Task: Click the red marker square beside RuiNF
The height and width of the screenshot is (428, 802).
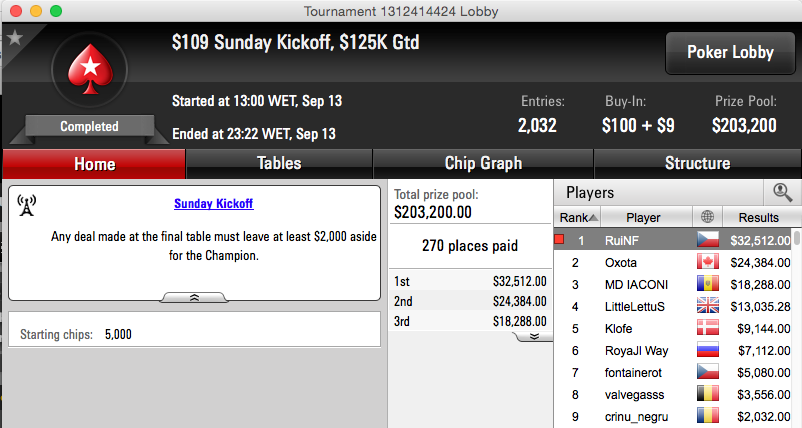Action: pos(559,239)
